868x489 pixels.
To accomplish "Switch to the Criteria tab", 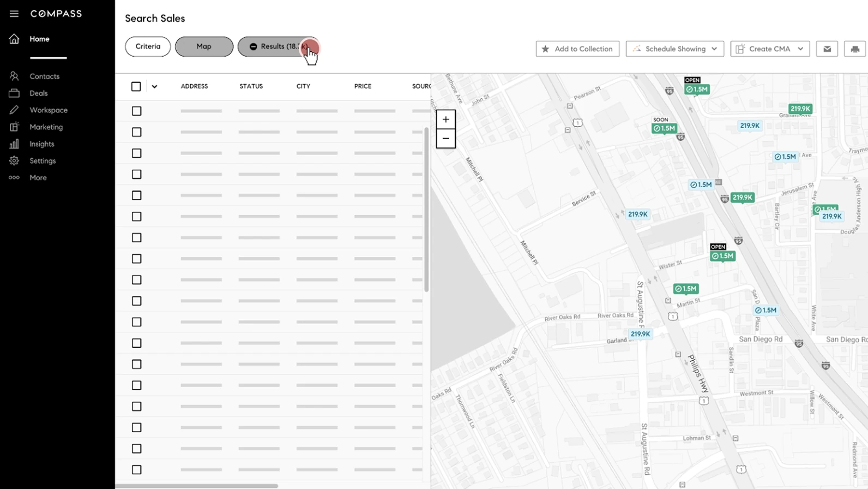I will pyautogui.click(x=148, y=46).
